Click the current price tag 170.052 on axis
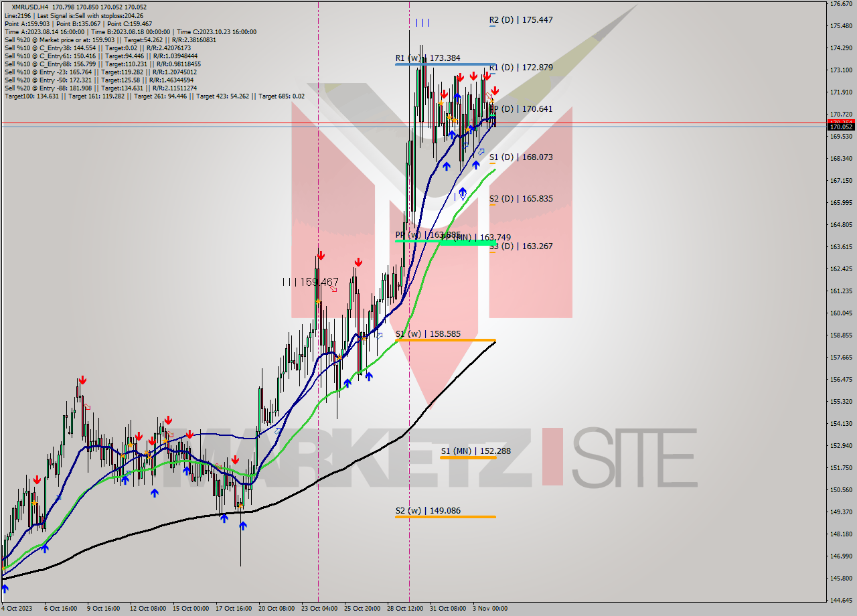 coord(842,127)
